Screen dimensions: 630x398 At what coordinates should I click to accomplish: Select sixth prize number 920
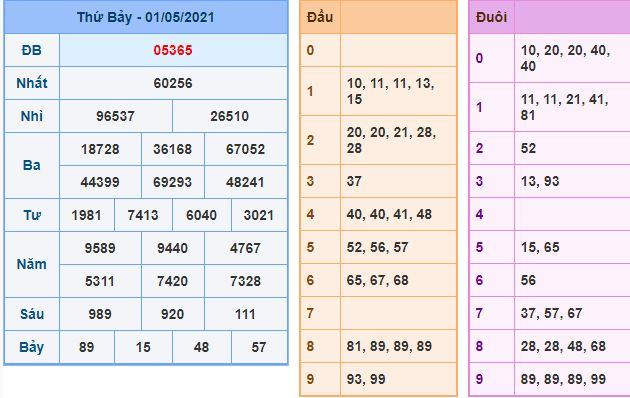click(x=172, y=314)
